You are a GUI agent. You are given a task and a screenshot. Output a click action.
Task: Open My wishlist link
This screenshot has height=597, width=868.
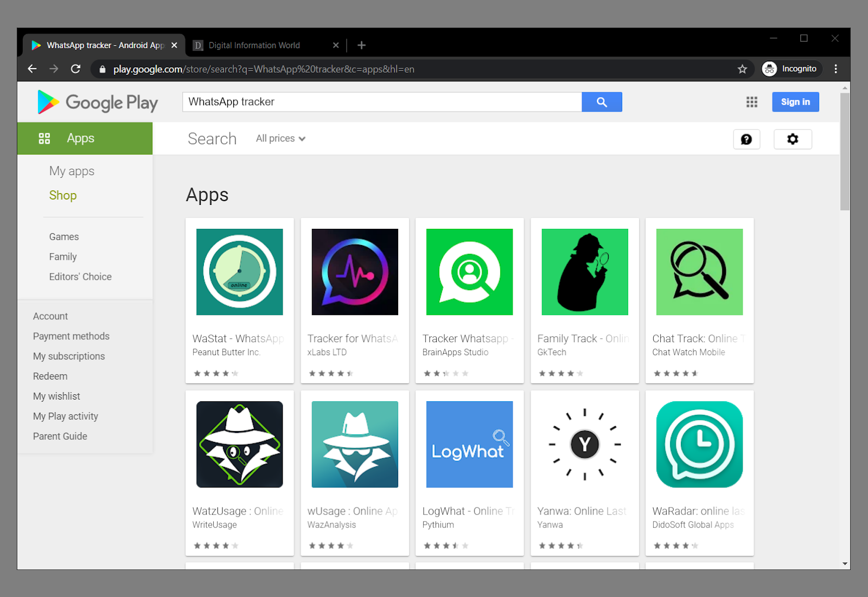[56, 396]
